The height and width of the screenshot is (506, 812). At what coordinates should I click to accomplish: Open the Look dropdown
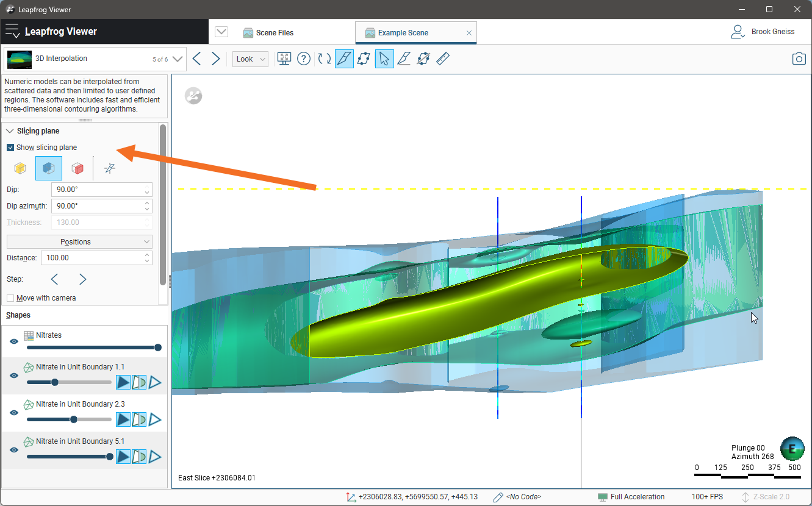click(x=250, y=59)
